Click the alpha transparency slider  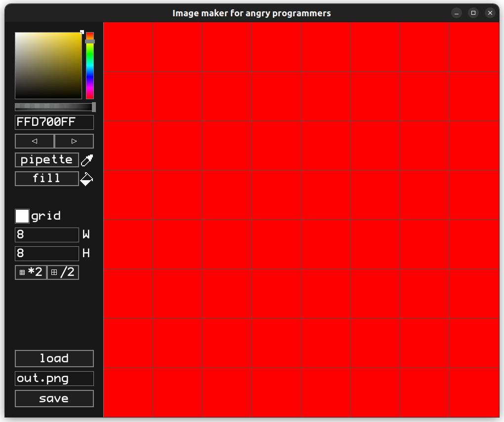54,107
